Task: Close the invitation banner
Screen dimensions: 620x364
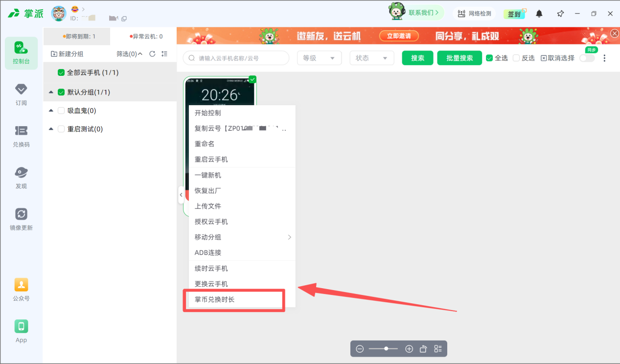Action: click(615, 33)
